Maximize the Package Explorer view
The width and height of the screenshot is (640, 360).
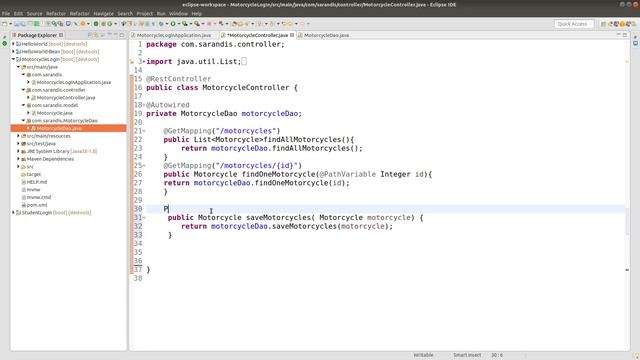coord(122,35)
